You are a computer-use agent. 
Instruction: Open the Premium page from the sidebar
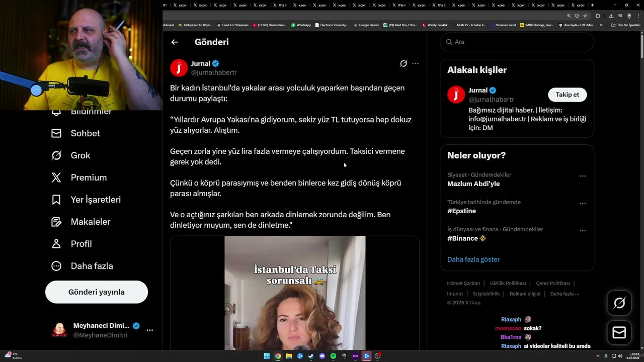tap(79, 177)
